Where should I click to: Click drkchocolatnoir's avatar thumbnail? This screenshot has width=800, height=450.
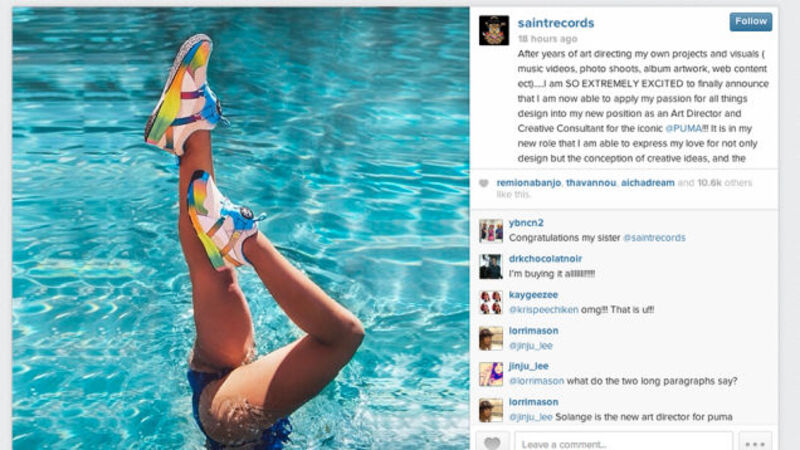tap(491, 266)
